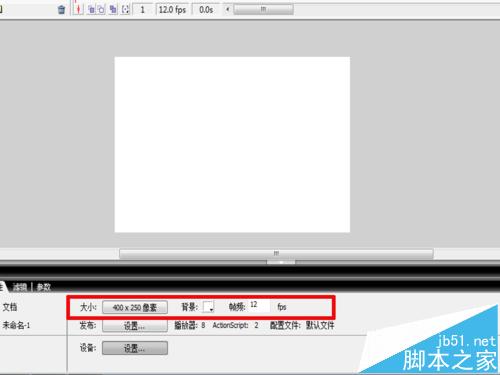This screenshot has height=375, width=500.
Task: Click the 0.0s elapsed time readout
Action: pyautogui.click(x=206, y=9)
